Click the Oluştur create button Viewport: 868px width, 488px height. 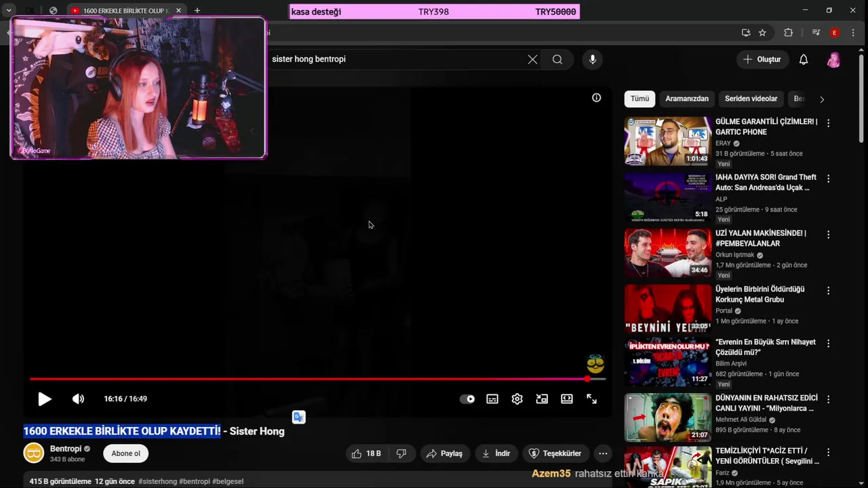[763, 60]
